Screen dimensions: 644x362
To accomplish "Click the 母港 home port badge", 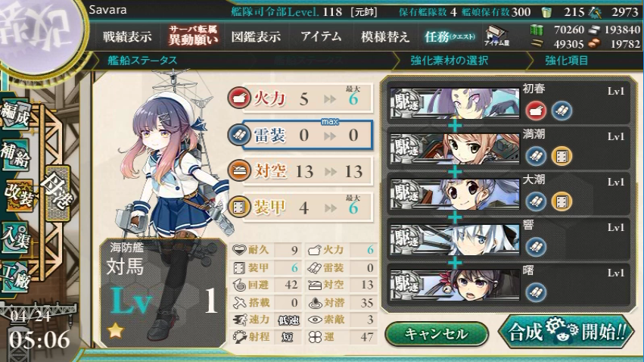I will click(x=58, y=192).
